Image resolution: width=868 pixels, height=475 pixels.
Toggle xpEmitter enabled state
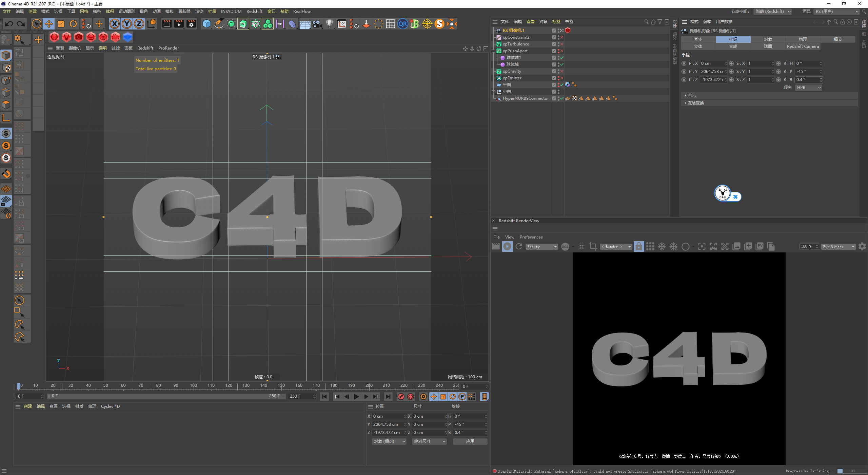[x=562, y=78]
